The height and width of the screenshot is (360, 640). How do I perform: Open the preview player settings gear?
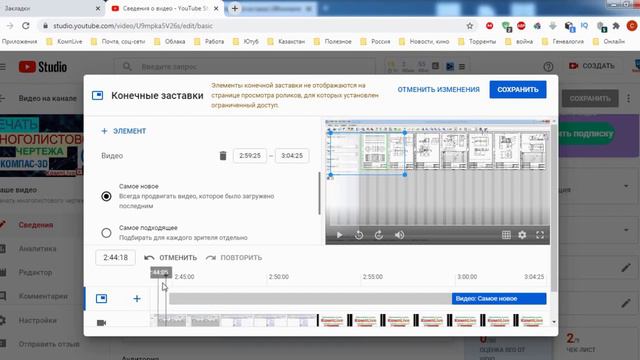click(x=522, y=235)
